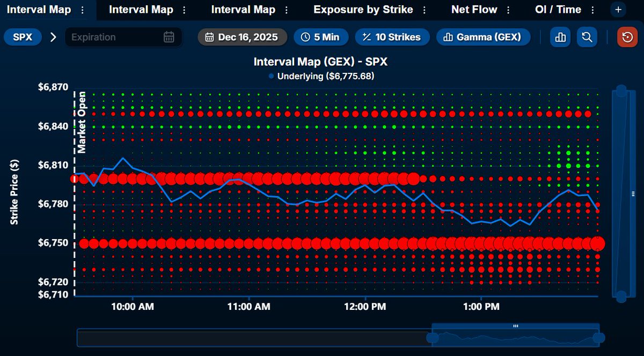Click the $6,710 strike axis label
This screenshot has width=644, height=356.
pyautogui.click(x=53, y=294)
